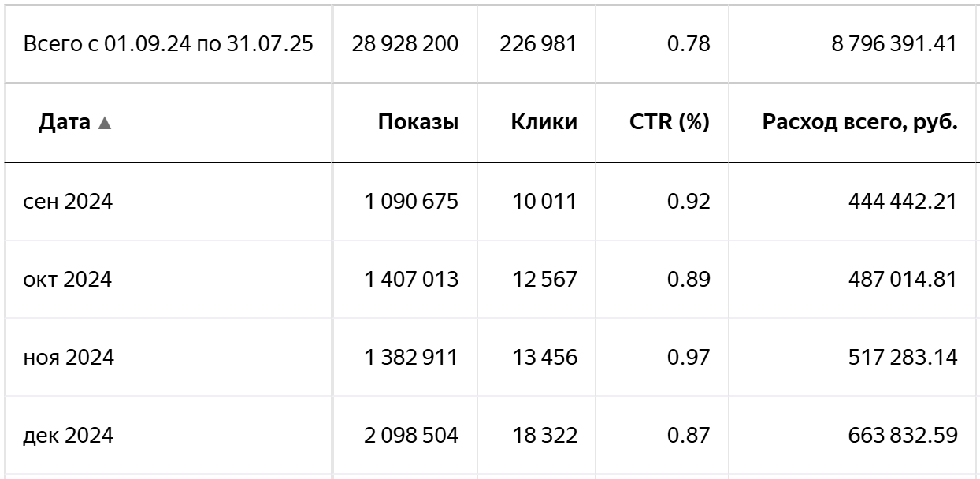This screenshot has width=980, height=479.
Task: Click the total period label Всего с 01.09.24
Action: click(x=169, y=44)
